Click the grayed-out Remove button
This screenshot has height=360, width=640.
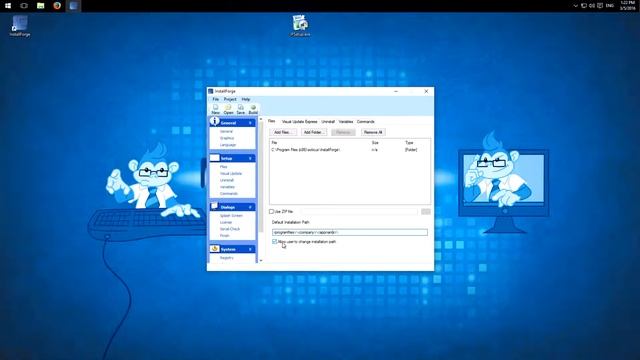343,132
